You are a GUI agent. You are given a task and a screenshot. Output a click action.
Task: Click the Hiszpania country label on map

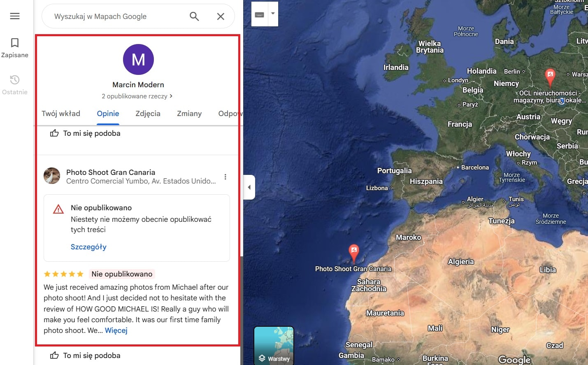click(x=426, y=181)
